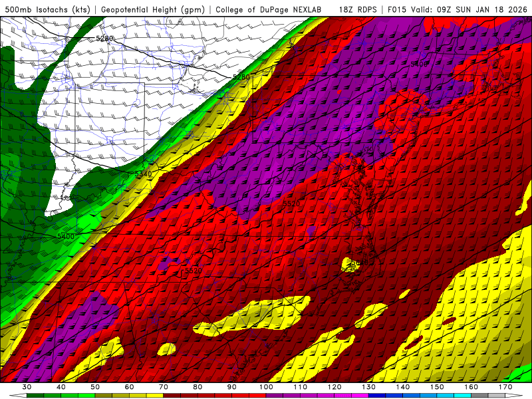Click the 140 knot legend value
Screen dimensions: 532x399
point(403,387)
